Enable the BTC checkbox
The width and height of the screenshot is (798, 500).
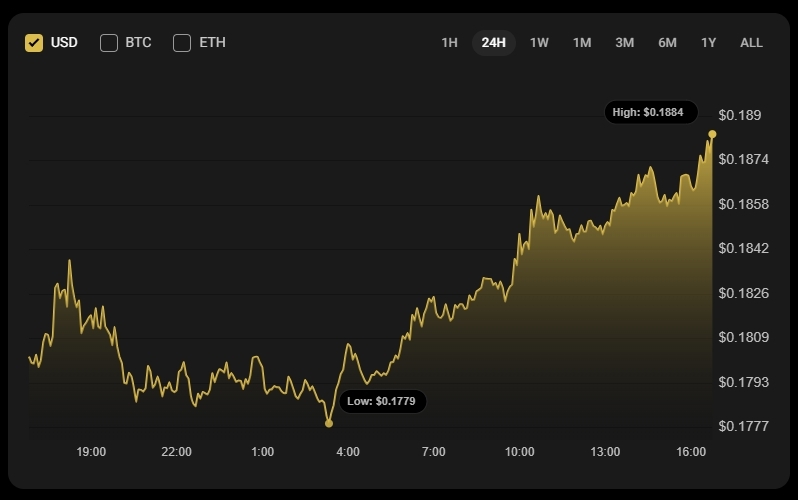[109, 43]
